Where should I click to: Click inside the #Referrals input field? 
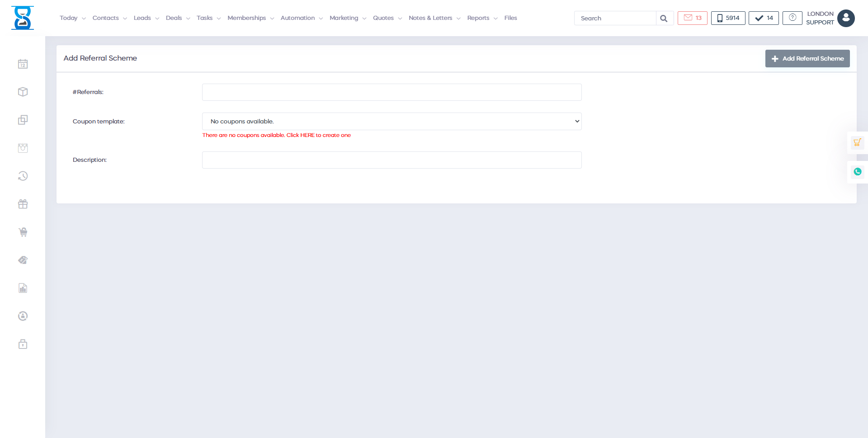(x=392, y=92)
